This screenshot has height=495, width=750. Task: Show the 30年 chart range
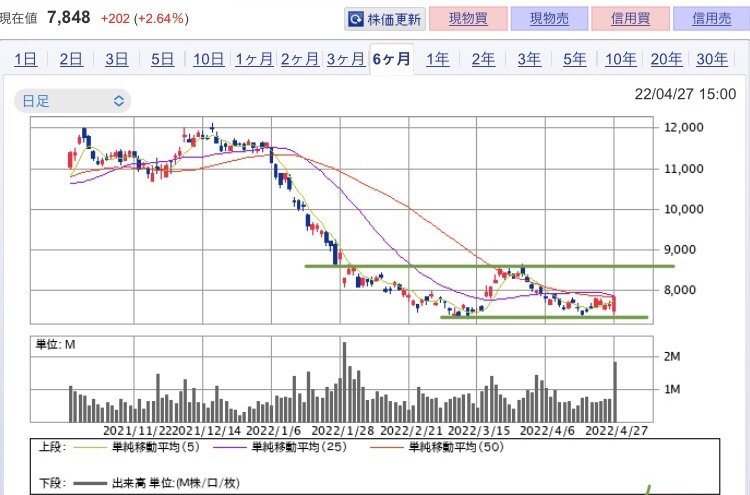[x=712, y=59]
